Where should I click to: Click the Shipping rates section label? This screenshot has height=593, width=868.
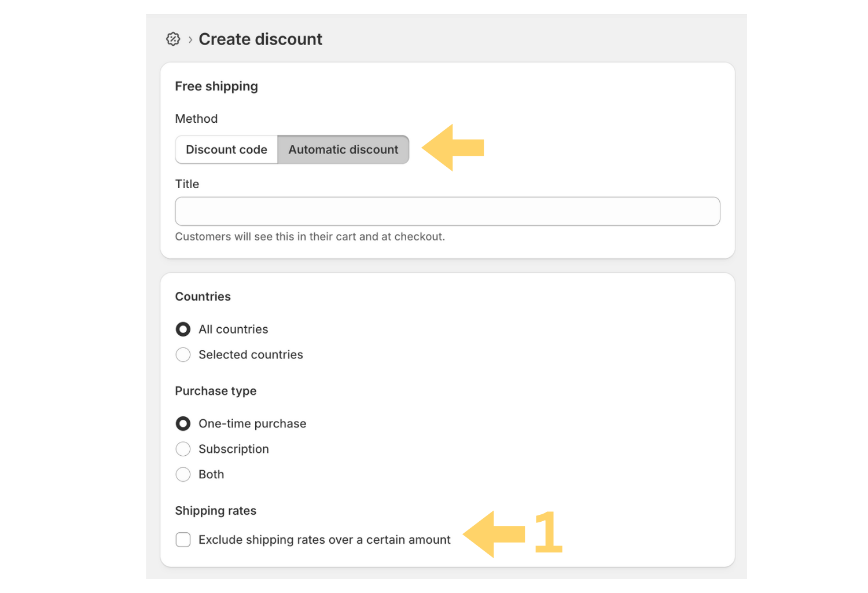coord(215,510)
